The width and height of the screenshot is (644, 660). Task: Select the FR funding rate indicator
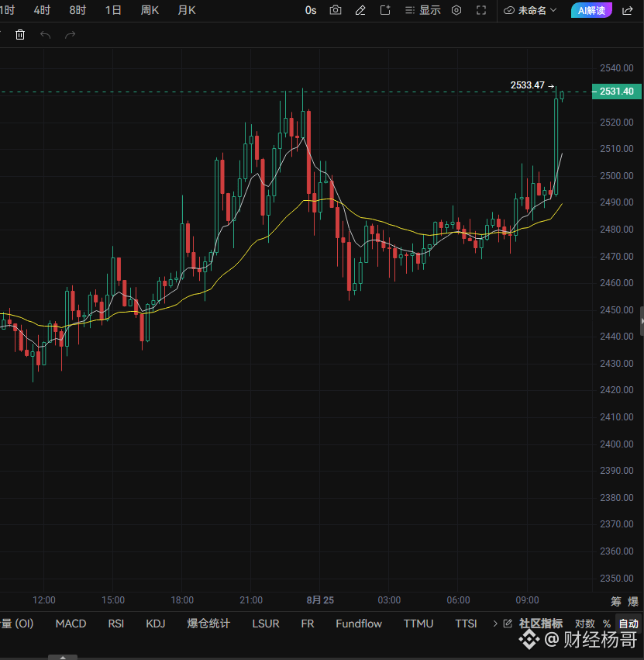click(308, 624)
